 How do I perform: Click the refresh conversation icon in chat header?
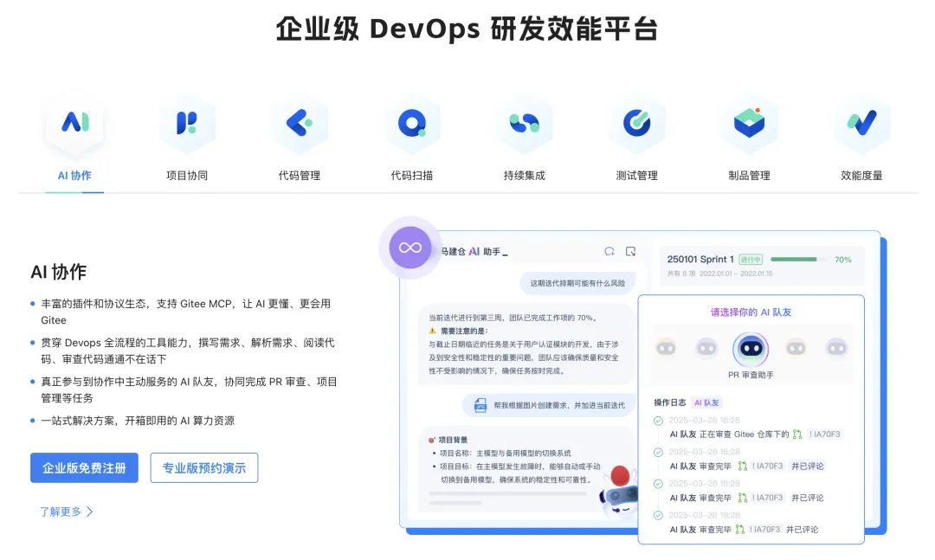pyautogui.click(x=611, y=250)
